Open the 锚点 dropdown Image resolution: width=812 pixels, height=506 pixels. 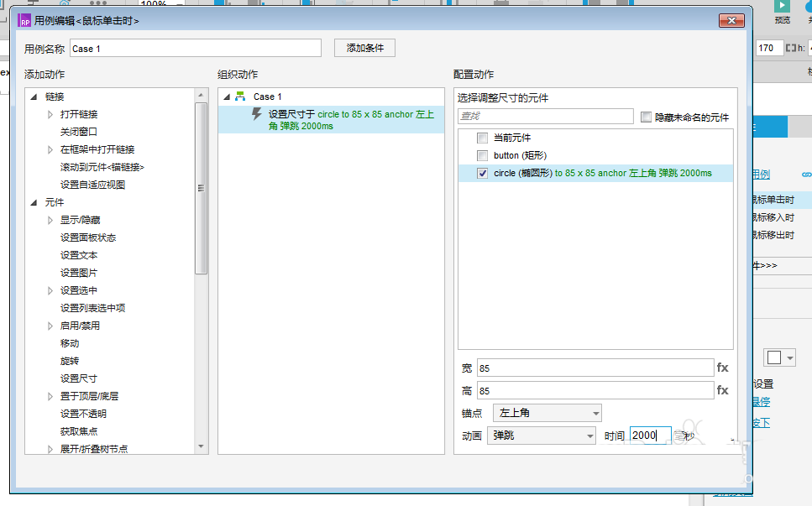pyautogui.click(x=547, y=413)
